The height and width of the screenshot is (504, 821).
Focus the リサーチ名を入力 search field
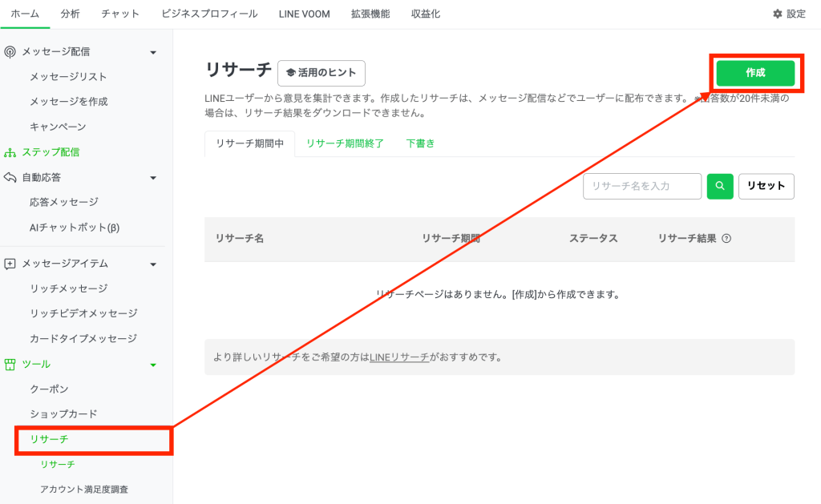(x=642, y=186)
